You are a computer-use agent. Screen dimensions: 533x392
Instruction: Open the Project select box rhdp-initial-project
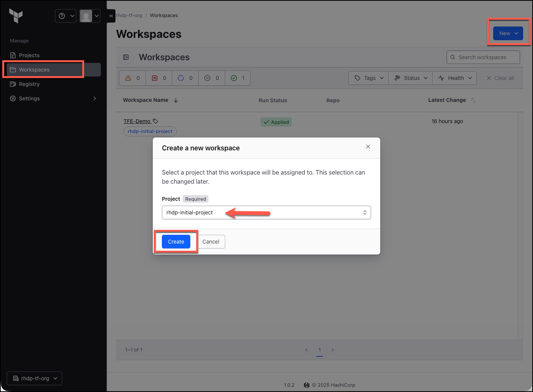(266, 212)
